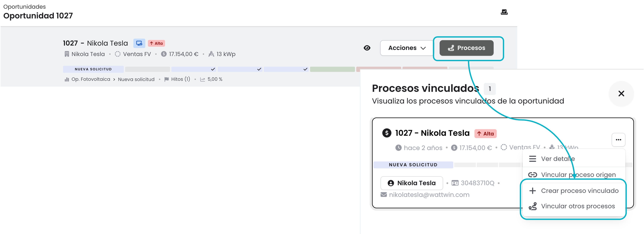Click the Alta badge on the process card

point(485,134)
